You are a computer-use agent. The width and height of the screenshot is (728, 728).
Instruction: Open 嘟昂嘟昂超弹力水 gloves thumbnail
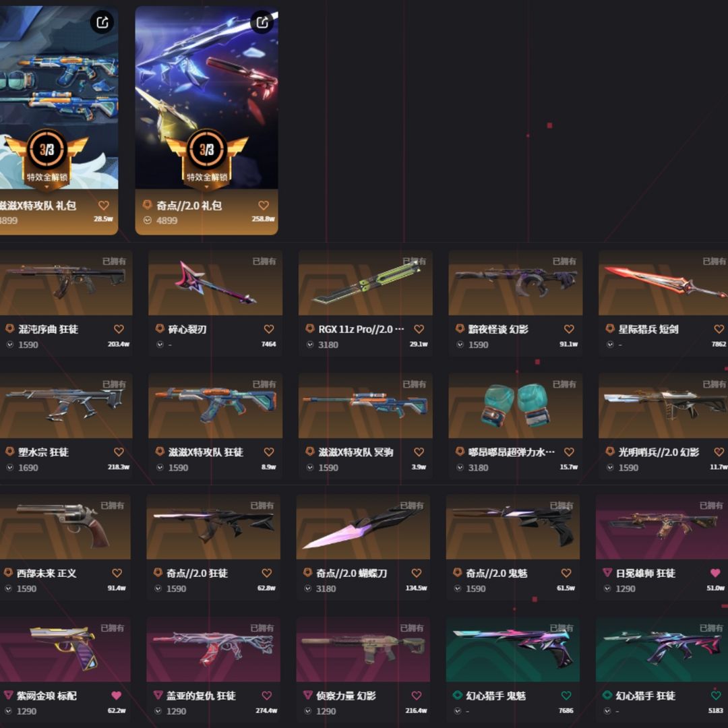[x=516, y=405]
